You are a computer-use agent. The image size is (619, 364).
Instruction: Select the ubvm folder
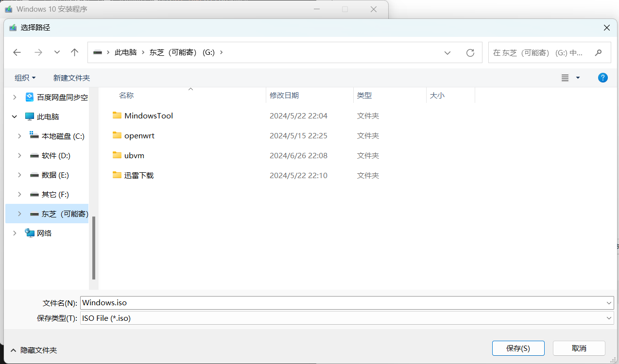point(134,155)
